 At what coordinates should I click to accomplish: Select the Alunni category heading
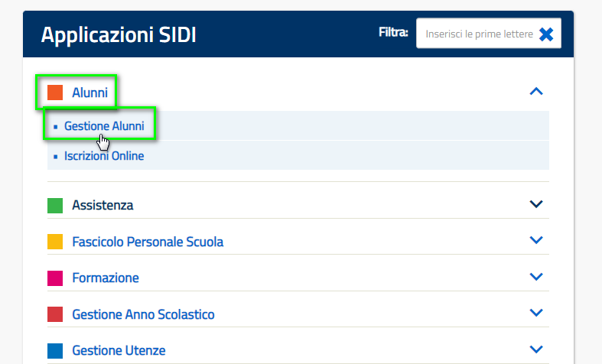[x=89, y=93]
